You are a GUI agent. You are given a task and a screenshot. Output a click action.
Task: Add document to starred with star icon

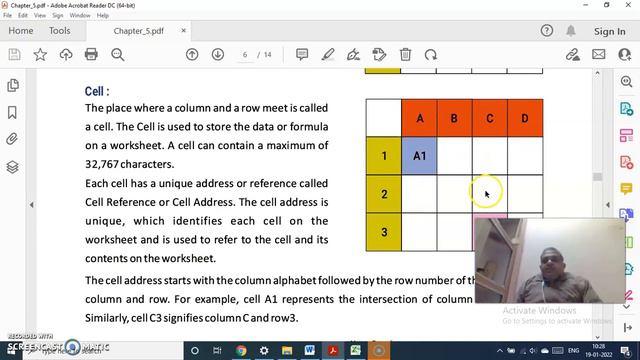pyautogui.click(x=40, y=55)
